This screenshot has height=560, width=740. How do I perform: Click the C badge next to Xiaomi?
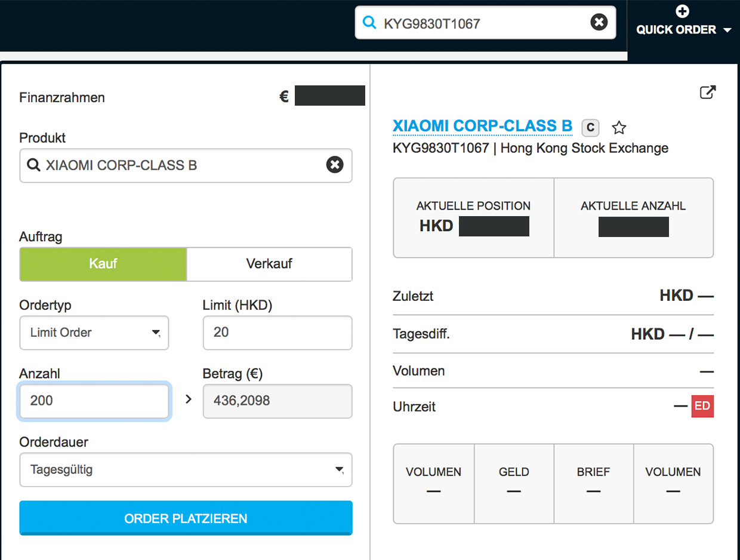[590, 127]
